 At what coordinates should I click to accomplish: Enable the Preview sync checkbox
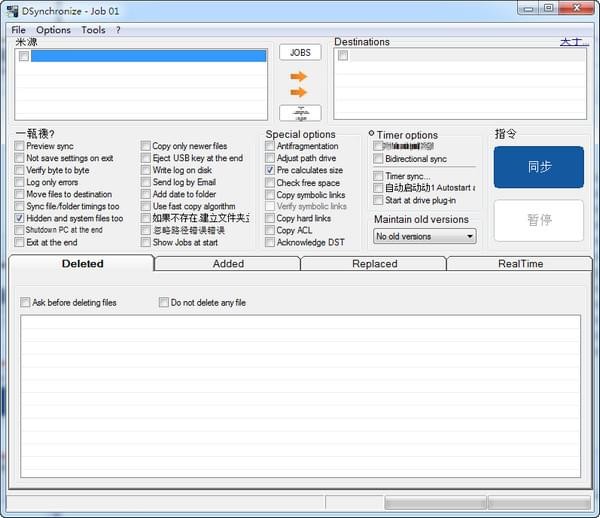pos(20,146)
